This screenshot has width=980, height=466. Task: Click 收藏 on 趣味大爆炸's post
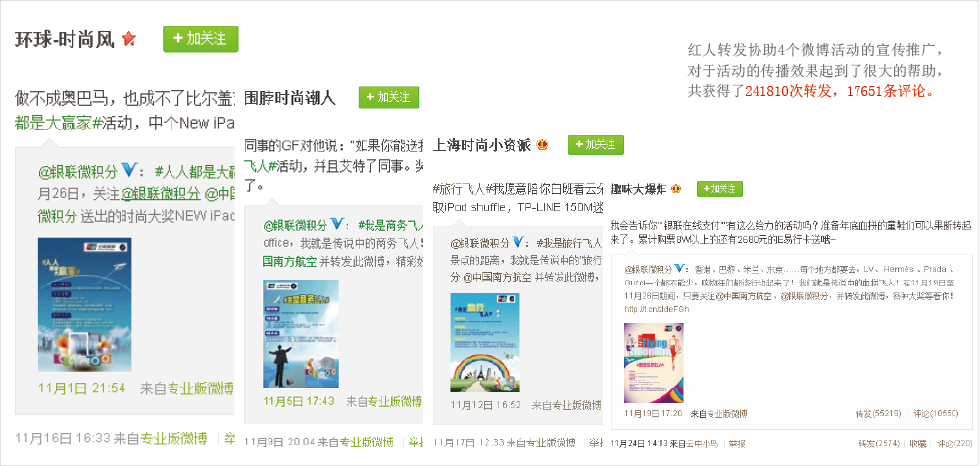tap(918, 443)
